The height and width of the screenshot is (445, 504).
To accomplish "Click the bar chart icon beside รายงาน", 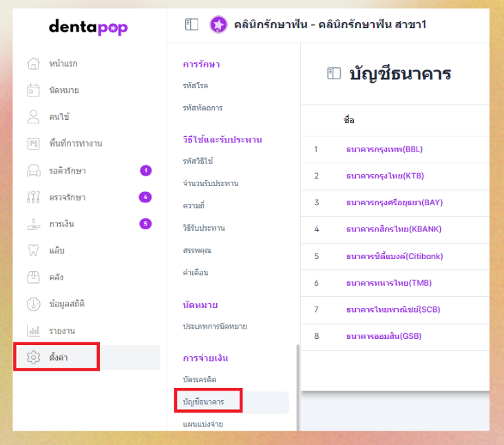I will click(x=34, y=331).
